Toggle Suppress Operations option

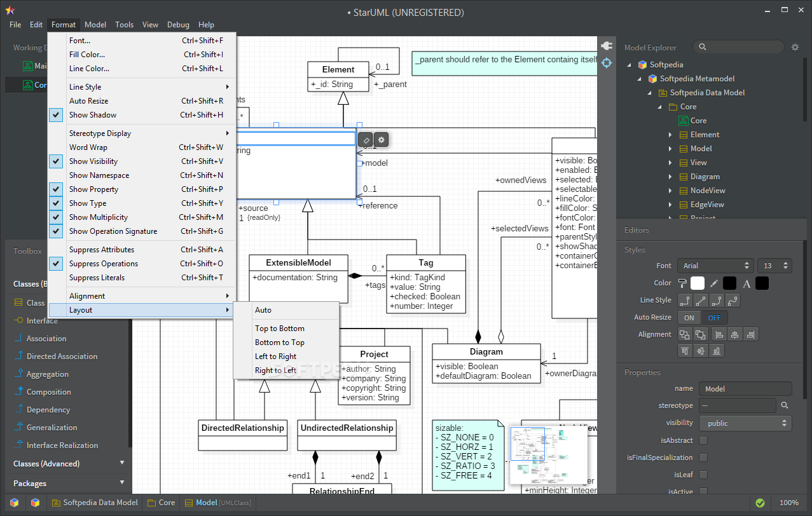[x=142, y=264]
